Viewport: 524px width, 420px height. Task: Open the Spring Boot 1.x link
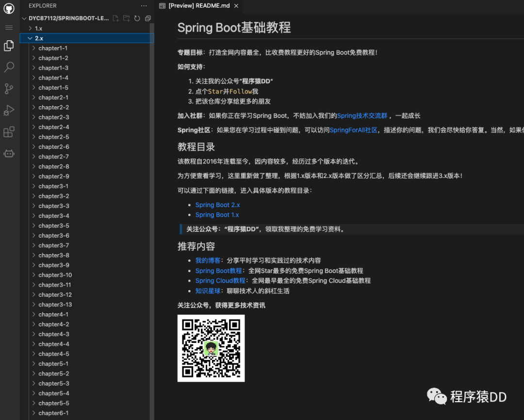(x=217, y=215)
